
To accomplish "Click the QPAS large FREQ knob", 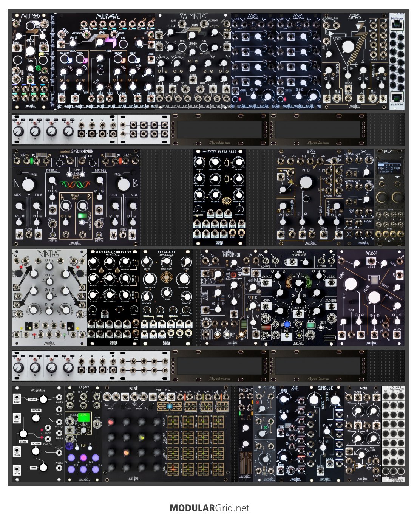I will [x=348, y=47].
